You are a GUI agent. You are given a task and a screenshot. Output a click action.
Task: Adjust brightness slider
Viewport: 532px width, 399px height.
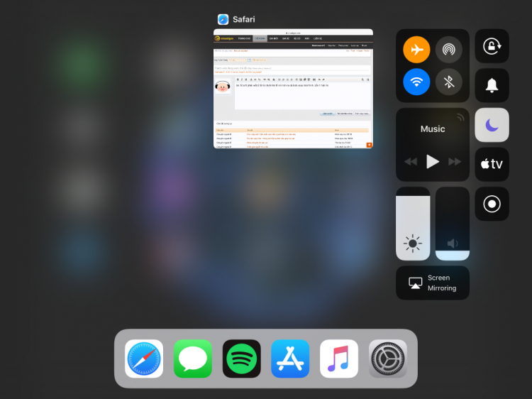(x=413, y=224)
